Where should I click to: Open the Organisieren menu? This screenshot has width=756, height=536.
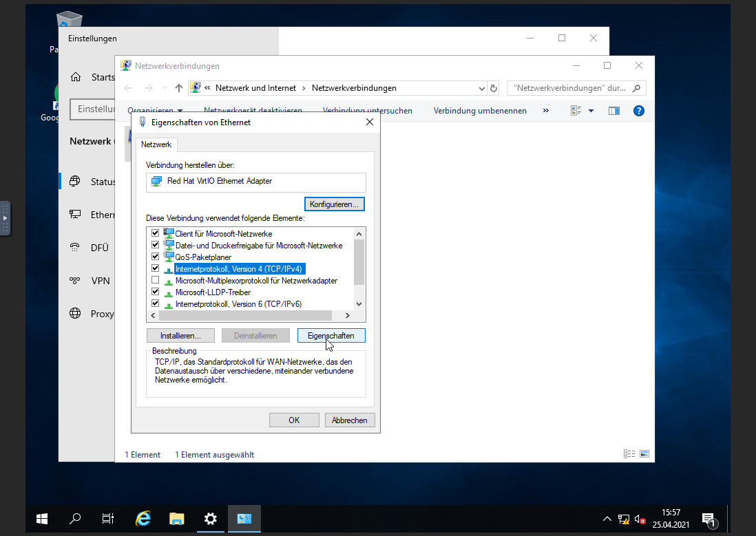(x=155, y=110)
